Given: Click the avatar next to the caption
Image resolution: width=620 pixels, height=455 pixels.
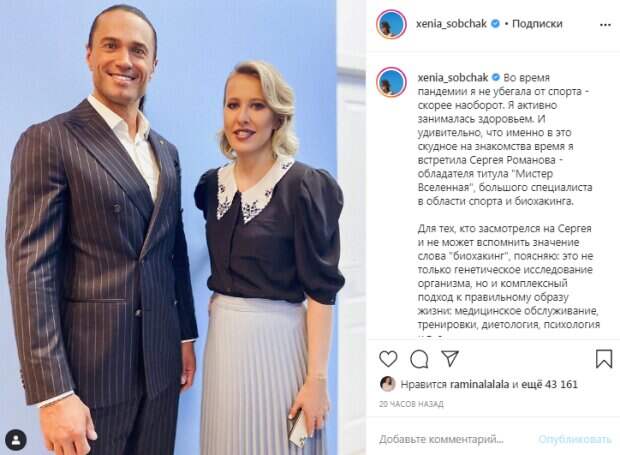Looking at the screenshot, I should (391, 82).
